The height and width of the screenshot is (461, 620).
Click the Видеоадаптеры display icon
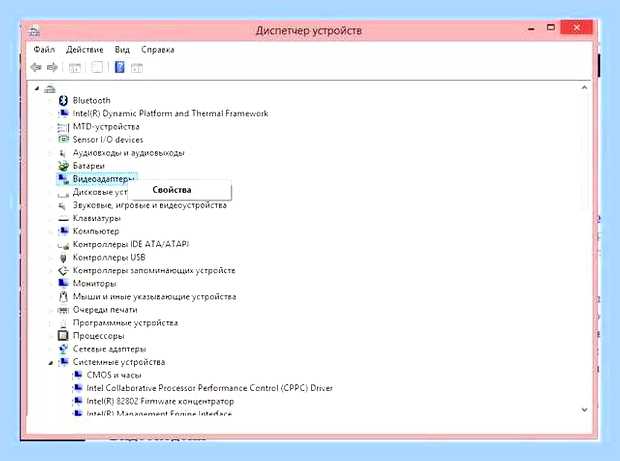(x=63, y=179)
